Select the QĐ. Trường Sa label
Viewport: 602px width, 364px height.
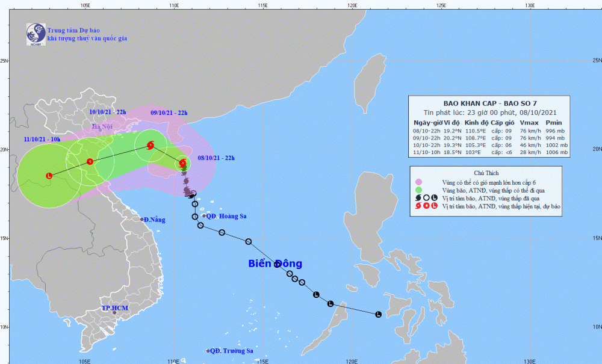[232, 351]
